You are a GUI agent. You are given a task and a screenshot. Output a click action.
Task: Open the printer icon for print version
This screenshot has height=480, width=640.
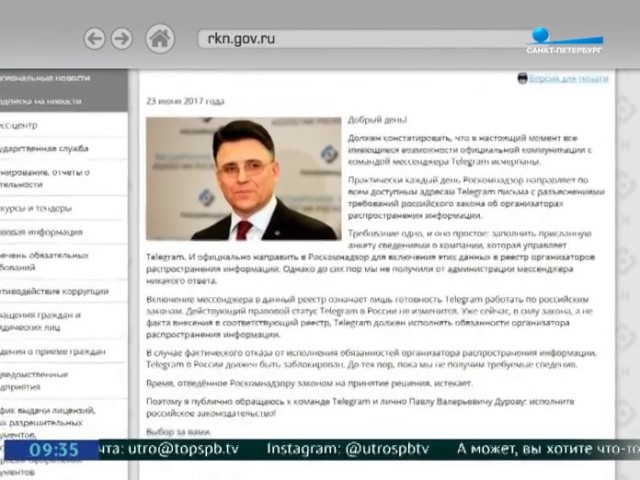522,78
